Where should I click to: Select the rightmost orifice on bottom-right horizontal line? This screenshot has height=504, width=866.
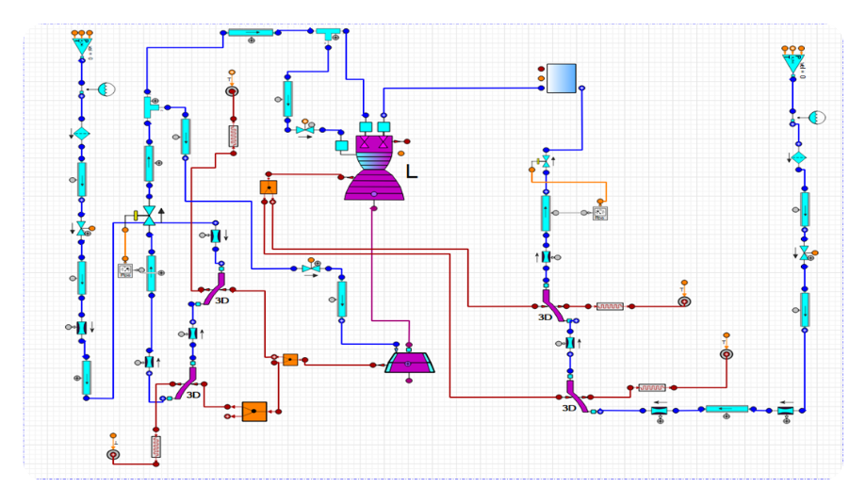coord(785,411)
